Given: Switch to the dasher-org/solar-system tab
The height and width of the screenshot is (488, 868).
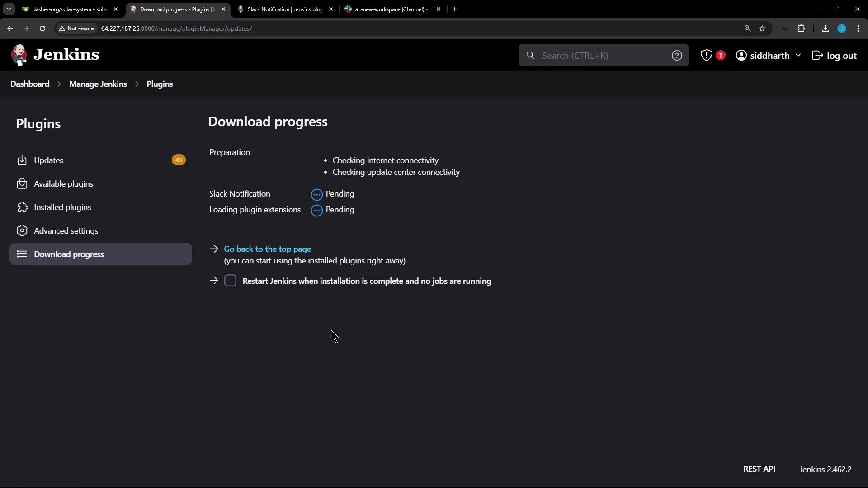Looking at the screenshot, I should 69,9.
